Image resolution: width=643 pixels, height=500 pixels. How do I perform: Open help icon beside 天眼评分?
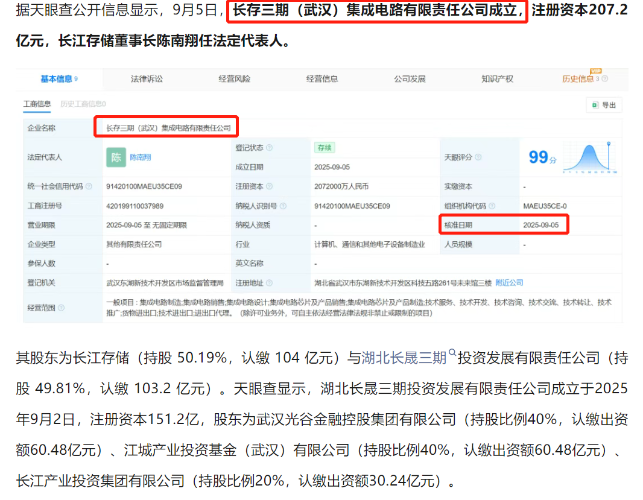pyautogui.click(x=478, y=157)
